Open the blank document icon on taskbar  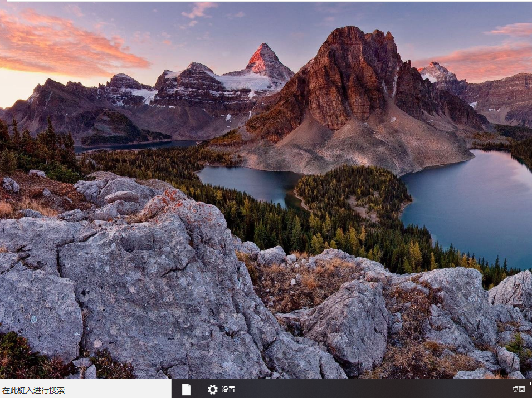(x=186, y=389)
